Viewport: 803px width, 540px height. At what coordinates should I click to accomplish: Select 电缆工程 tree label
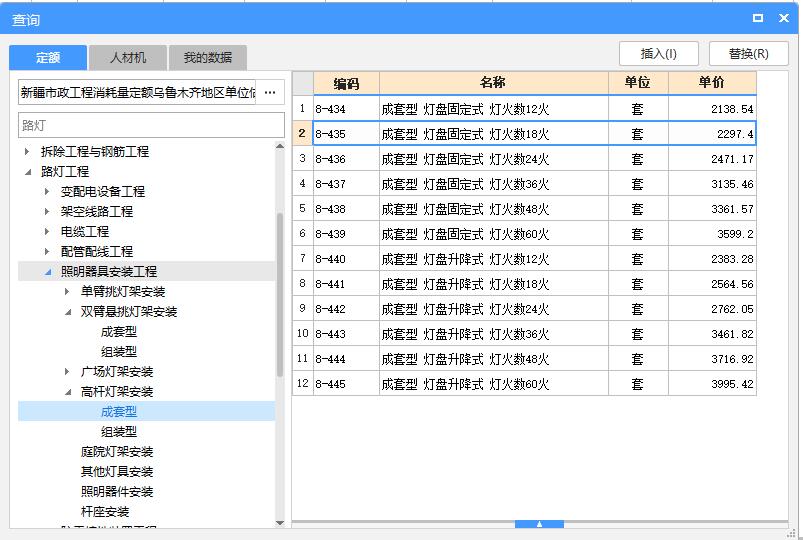pos(84,232)
